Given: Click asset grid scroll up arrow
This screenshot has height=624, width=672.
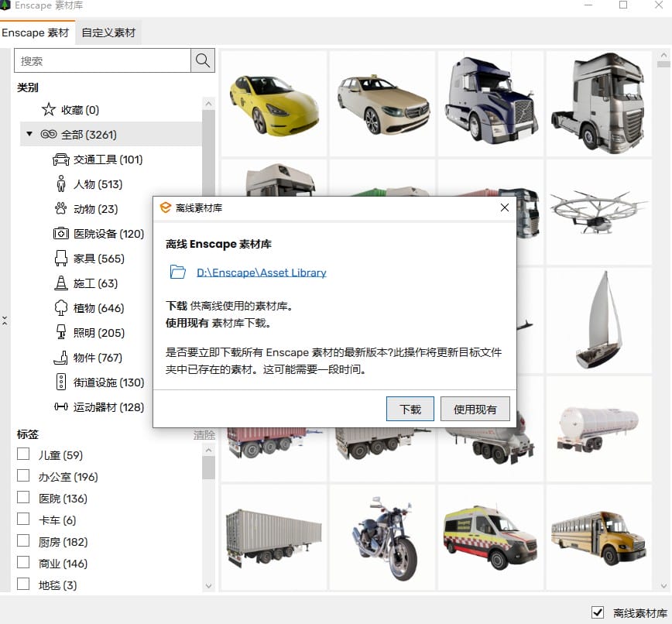Looking at the screenshot, I should tap(663, 55).
